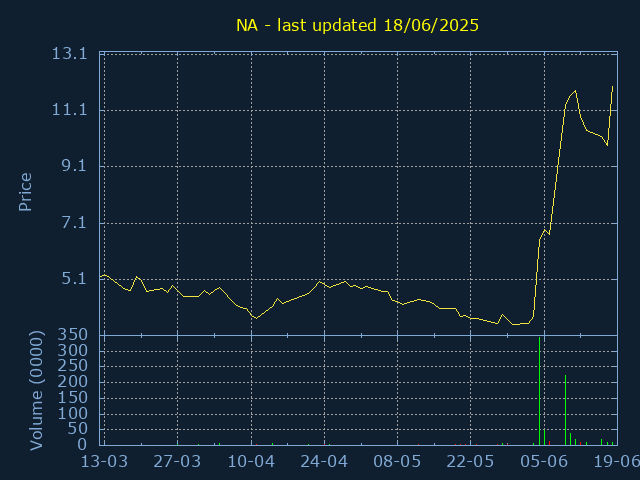This screenshot has width=640, height=480.
Task: Click the 11.1 price axis label
Action: (x=70, y=110)
